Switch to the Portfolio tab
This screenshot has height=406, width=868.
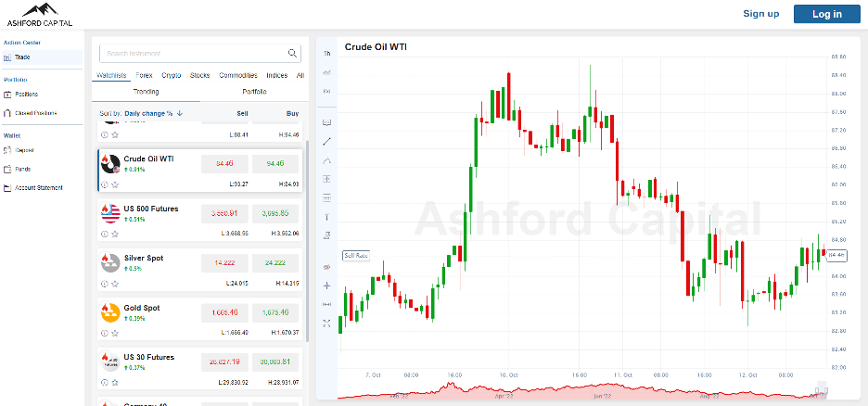[254, 92]
